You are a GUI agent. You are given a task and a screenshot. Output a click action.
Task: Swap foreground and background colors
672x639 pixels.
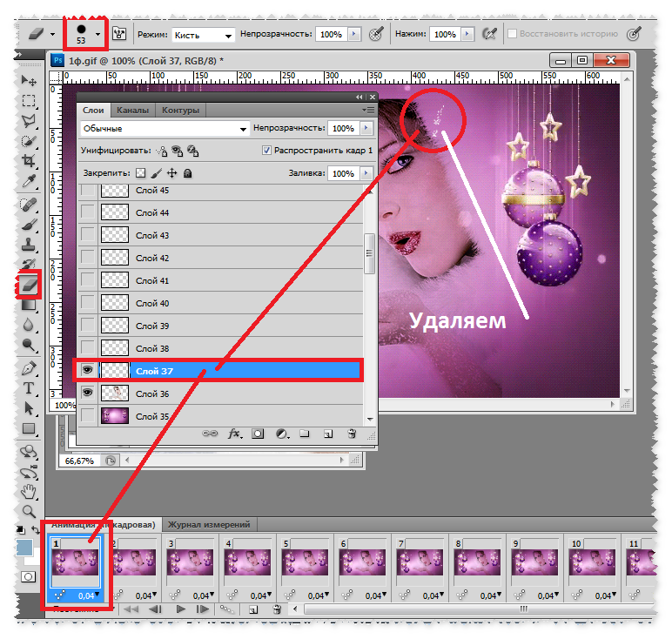coord(36,530)
